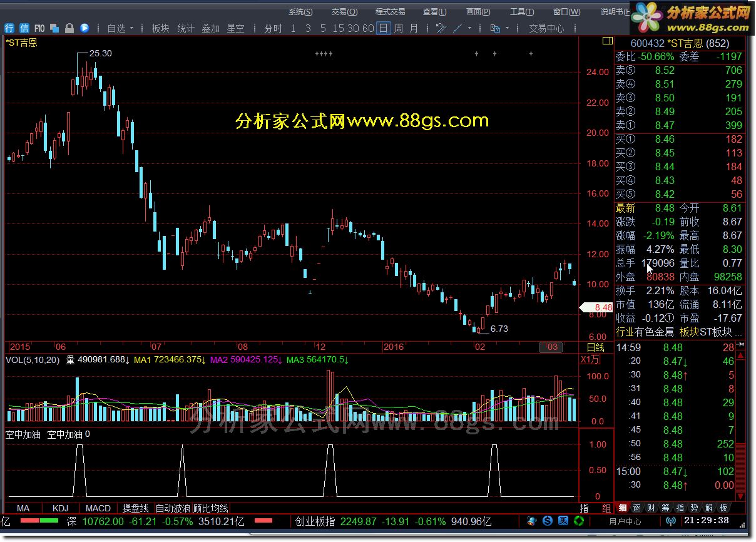756x542 pixels.
Task: Open the 系统(S) menu
Action: (x=300, y=12)
